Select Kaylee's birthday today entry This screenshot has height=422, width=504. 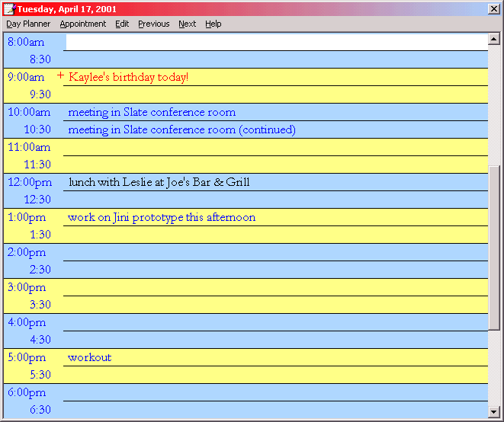coord(128,77)
